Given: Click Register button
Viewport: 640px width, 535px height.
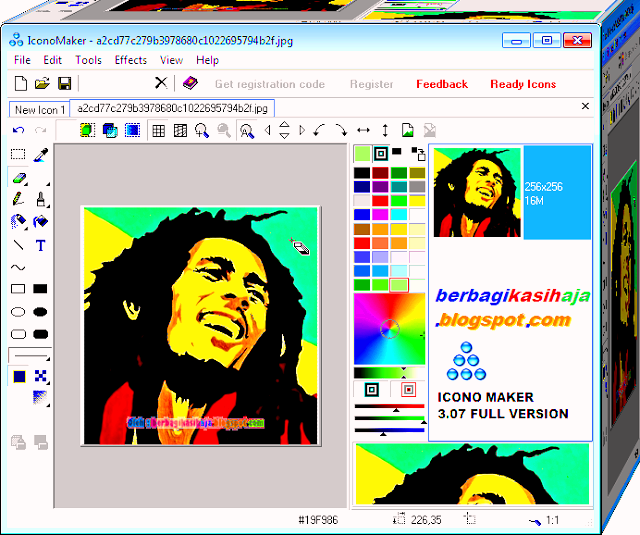Looking at the screenshot, I should (x=371, y=84).
